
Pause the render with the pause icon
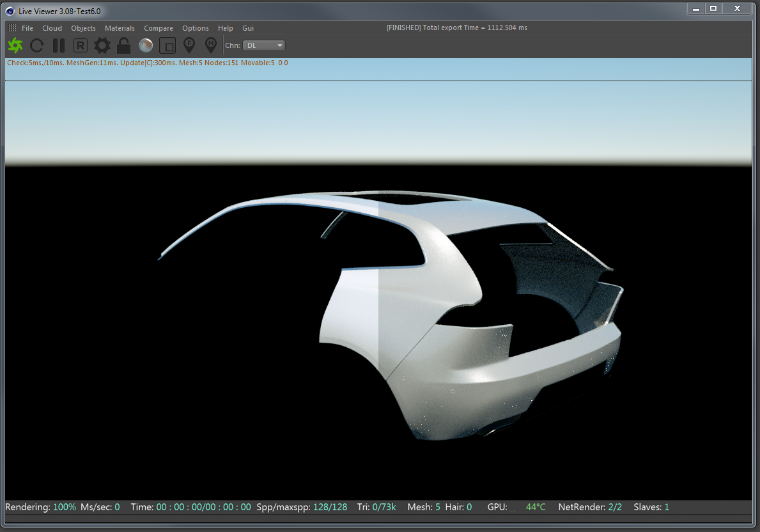[59, 45]
